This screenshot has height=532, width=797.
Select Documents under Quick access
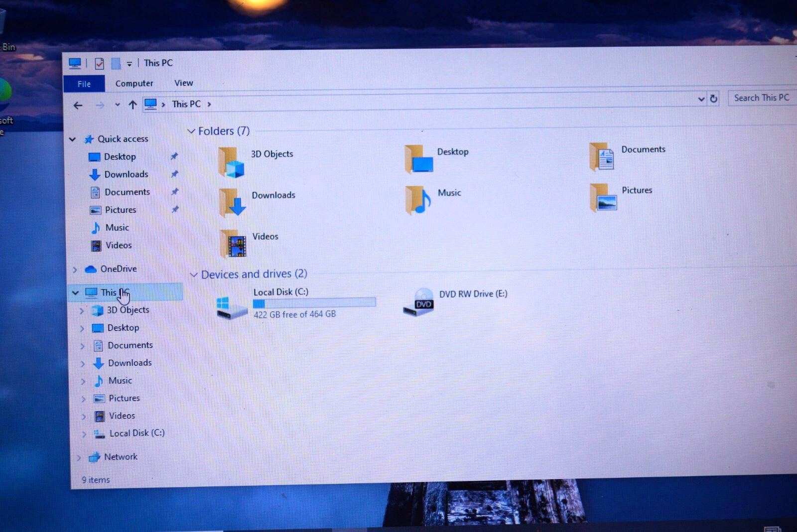(x=127, y=192)
